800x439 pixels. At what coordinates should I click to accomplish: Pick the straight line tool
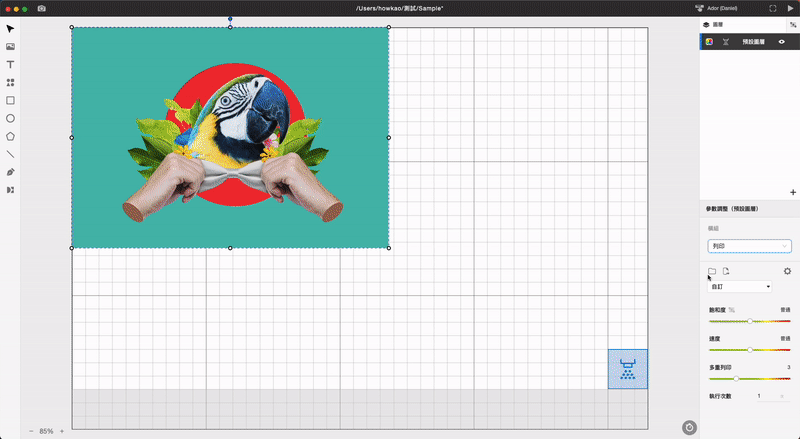pyautogui.click(x=10, y=154)
